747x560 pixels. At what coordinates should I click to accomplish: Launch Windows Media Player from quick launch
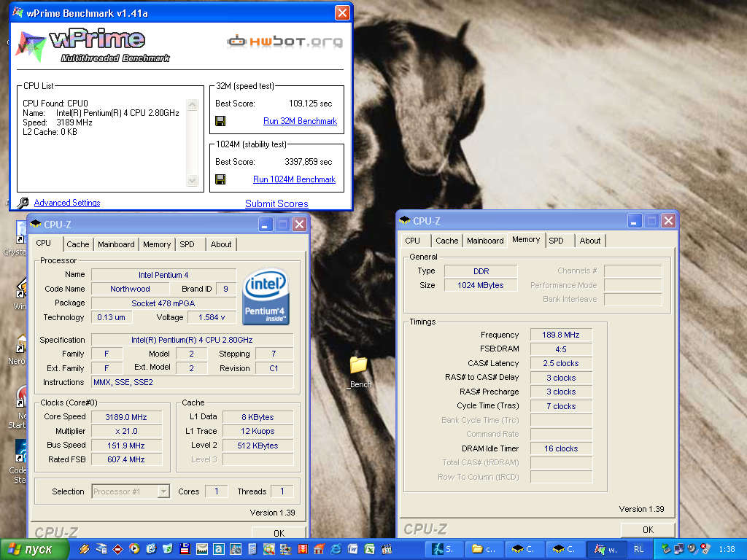(x=134, y=548)
